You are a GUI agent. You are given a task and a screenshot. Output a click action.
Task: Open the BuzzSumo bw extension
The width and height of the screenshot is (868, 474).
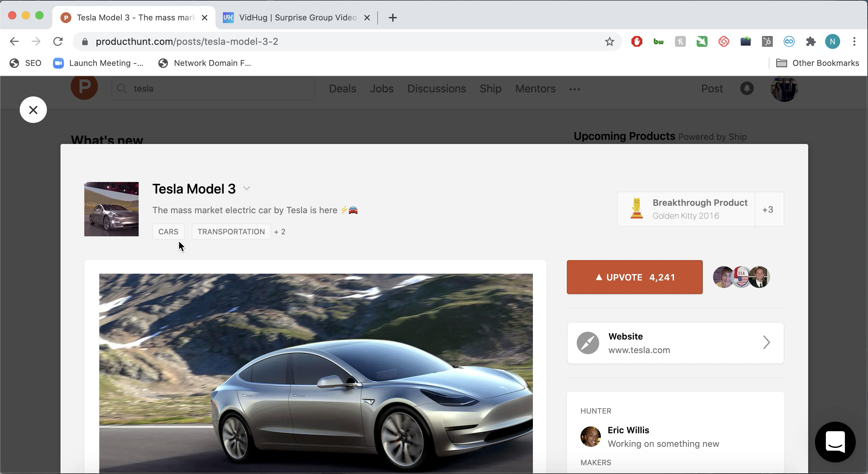(x=658, y=41)
